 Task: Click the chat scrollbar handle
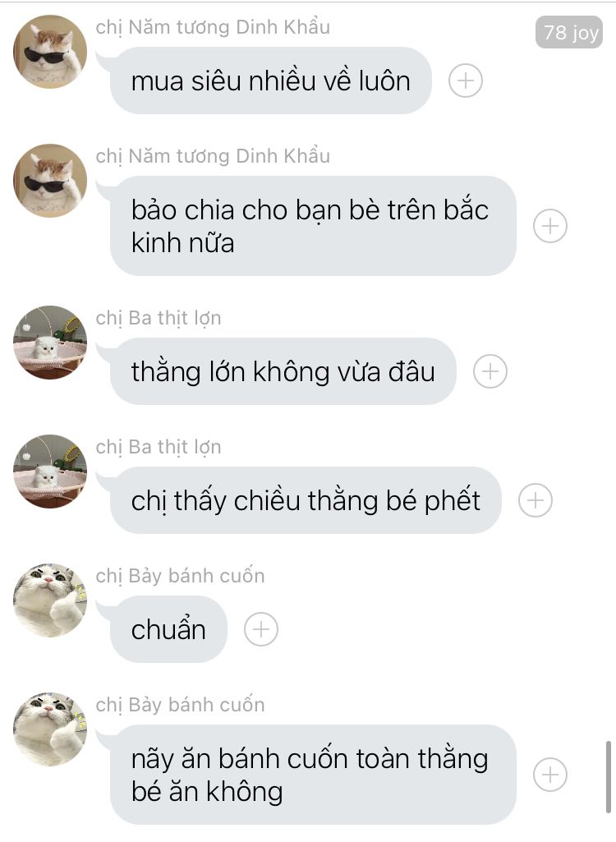[x=608, y=777]
